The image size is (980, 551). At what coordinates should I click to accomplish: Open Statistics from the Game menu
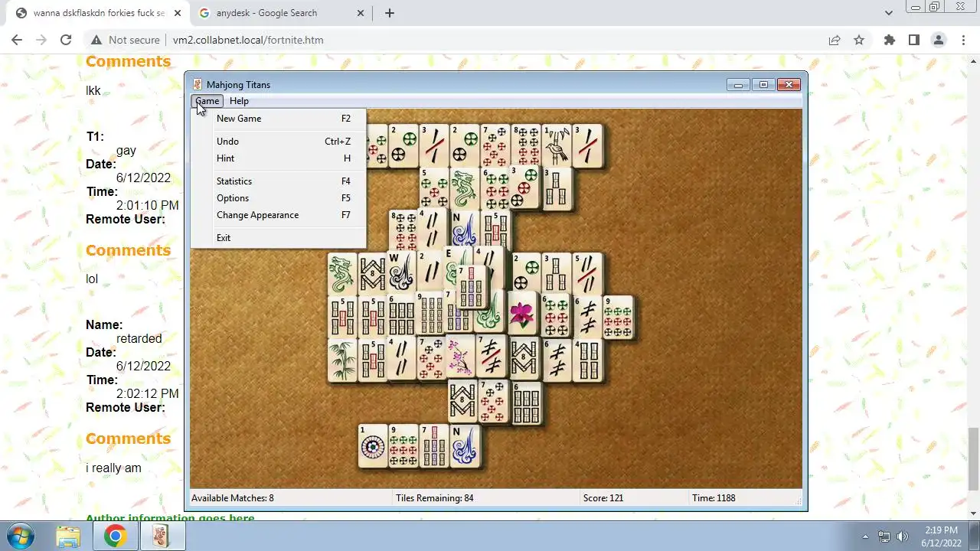coord(279,181)
